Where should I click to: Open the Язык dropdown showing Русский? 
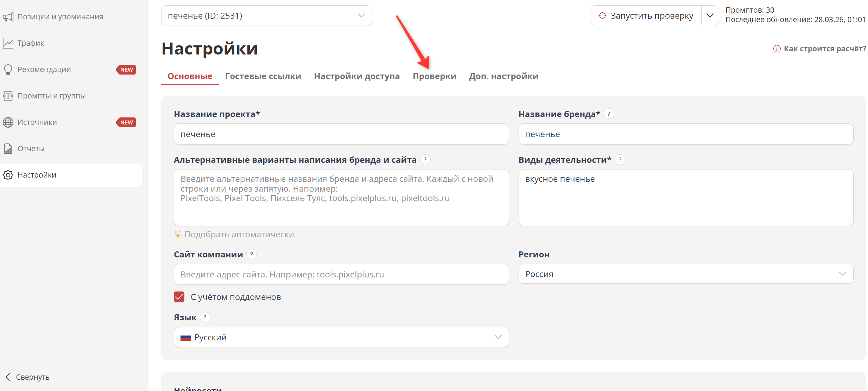click(341, 337)
